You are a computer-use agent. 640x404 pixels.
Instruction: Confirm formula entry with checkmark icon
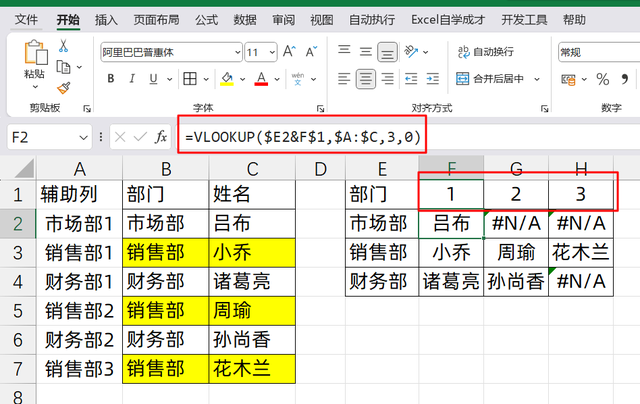pos(140,137)
